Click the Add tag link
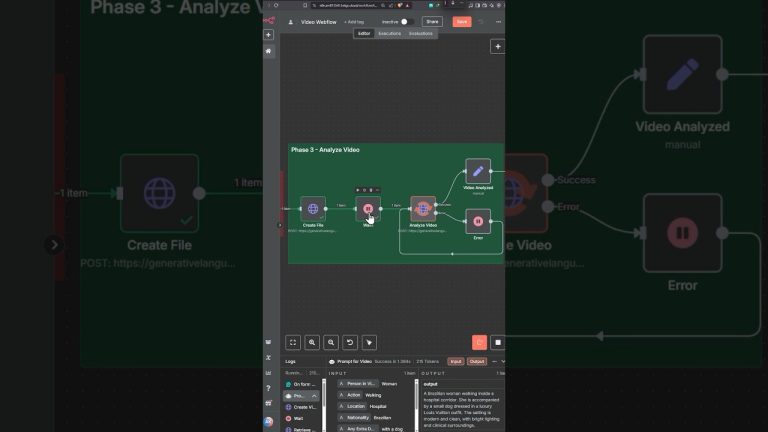 coord(354,22)
